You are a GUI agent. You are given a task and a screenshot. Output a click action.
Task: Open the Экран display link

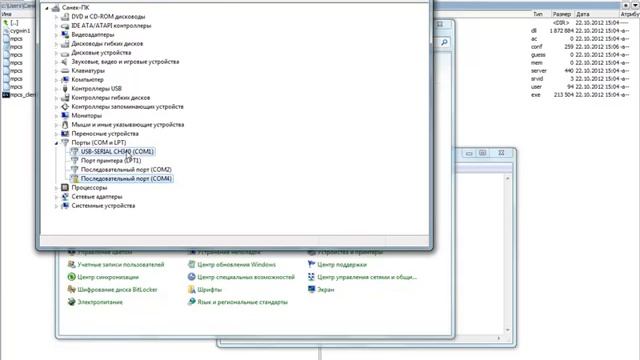[326, 289]
